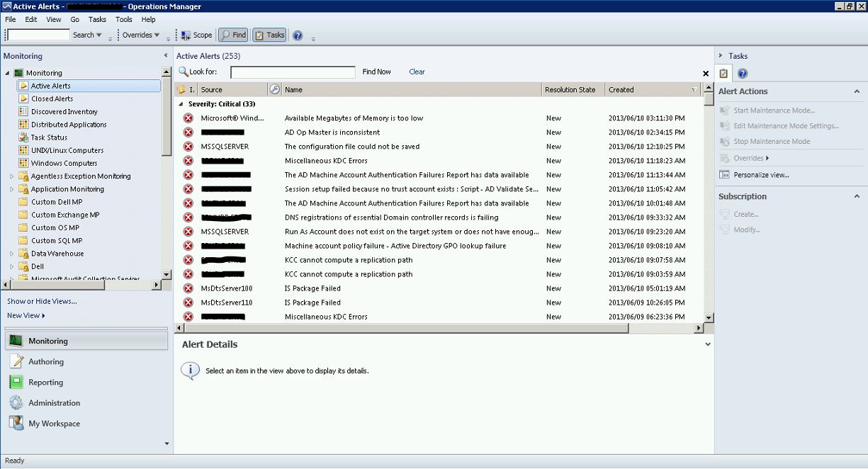Click the Custom Exchange MP folder icon

[x=24, y=215]
